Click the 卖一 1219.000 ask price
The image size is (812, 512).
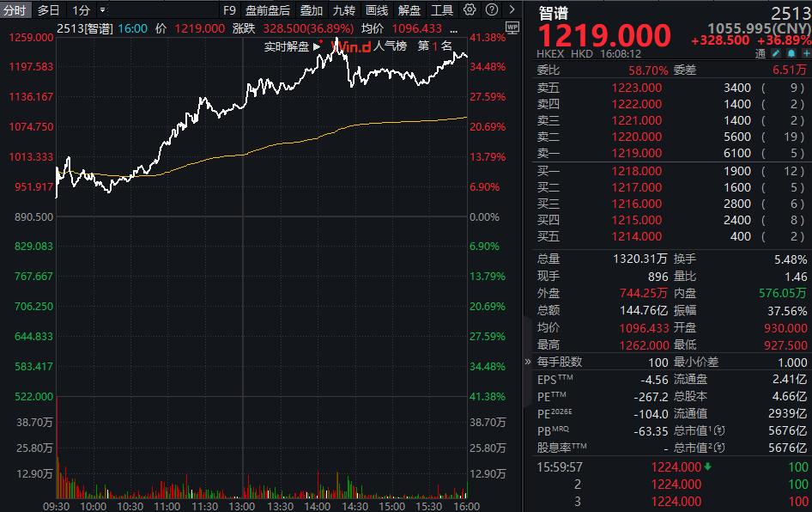(636, 154)
